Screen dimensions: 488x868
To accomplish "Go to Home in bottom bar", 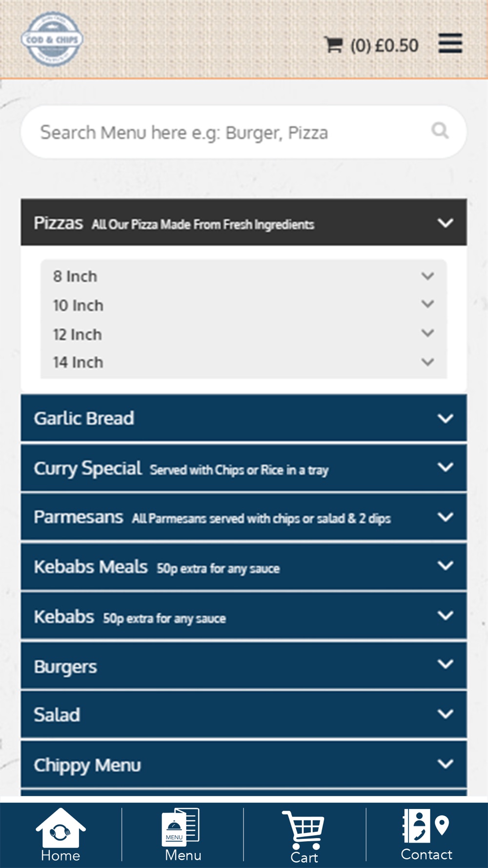I will (x=61, y=835).
